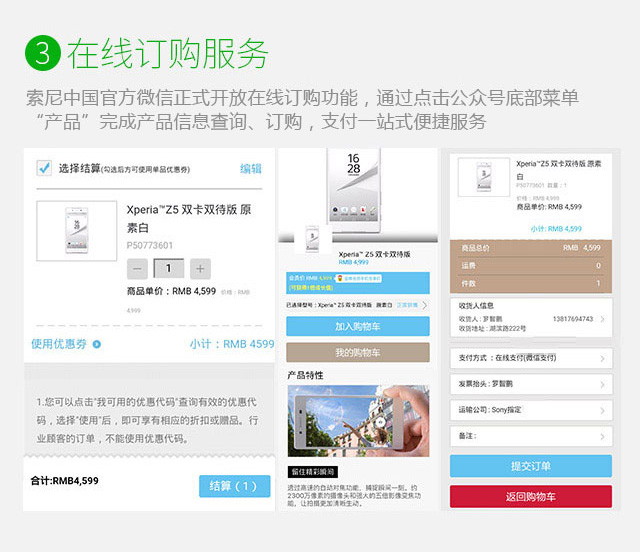Toggle the 选择结算 checkbox
The image size is (640, 552).
[x=44, y=168]
